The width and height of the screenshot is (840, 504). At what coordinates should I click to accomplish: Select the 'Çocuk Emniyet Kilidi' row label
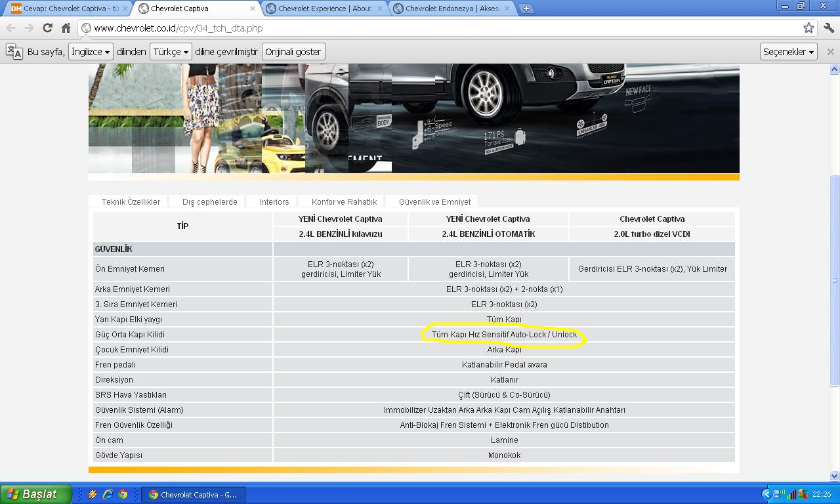coord(131,349)
